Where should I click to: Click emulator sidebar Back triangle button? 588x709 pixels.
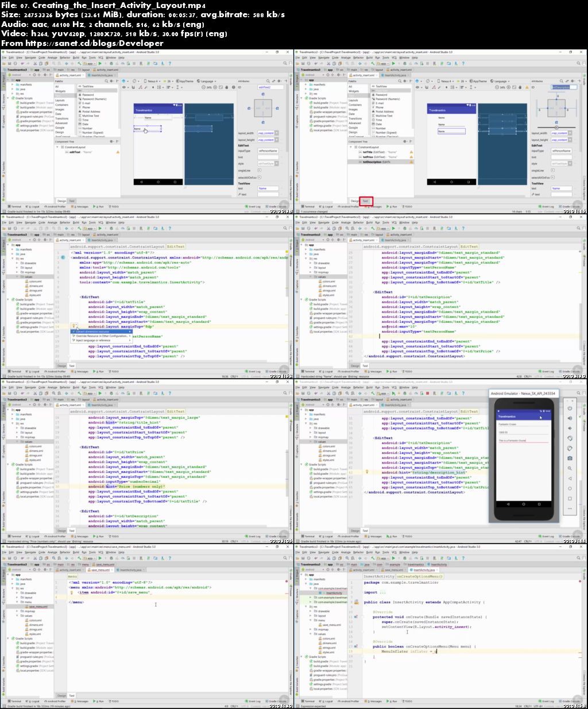click(570, 479)
